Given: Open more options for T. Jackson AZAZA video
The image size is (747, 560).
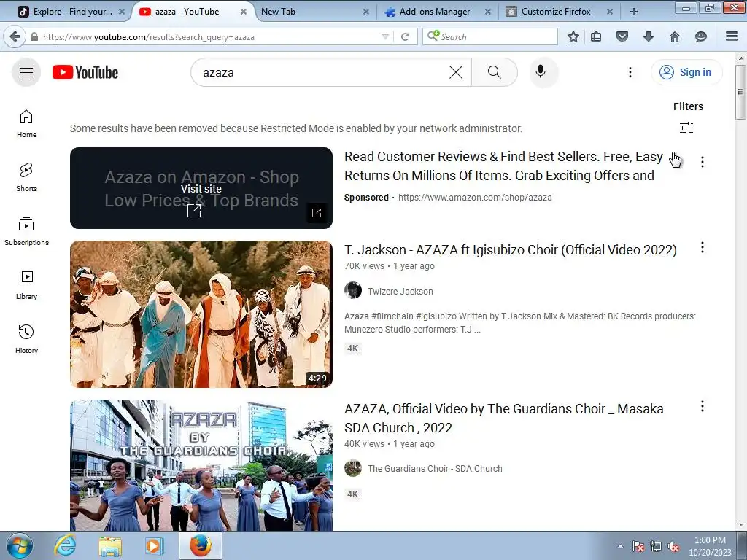Looking at the screenshot, I should tap(703, 247).
